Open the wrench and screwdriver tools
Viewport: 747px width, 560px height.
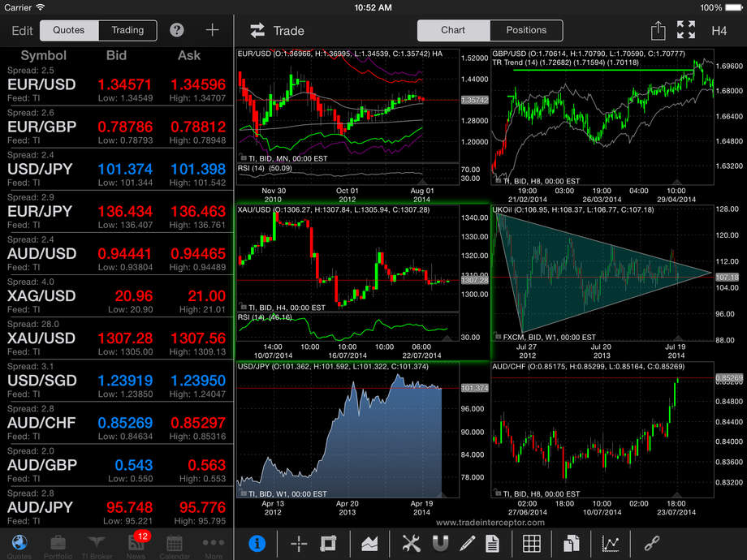[412, 543]
